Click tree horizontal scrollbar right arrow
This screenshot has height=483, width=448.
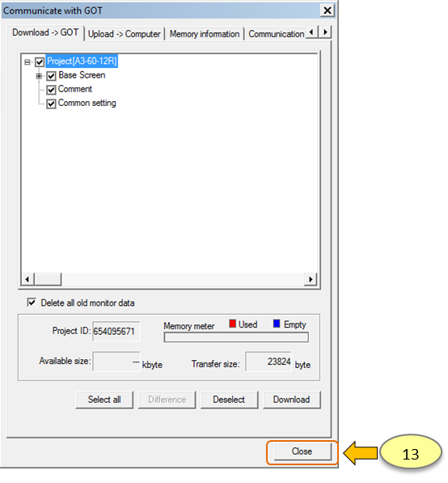click(311, 279)
